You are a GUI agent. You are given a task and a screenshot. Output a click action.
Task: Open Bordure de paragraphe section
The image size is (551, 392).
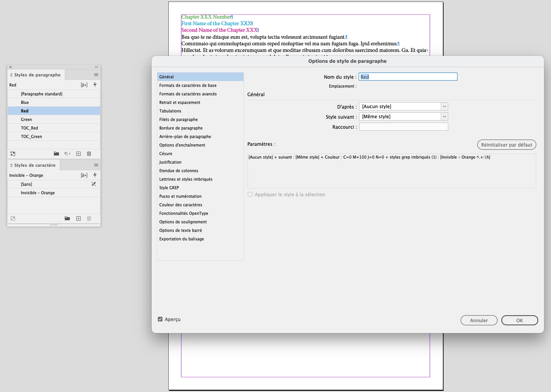point(200,128)
